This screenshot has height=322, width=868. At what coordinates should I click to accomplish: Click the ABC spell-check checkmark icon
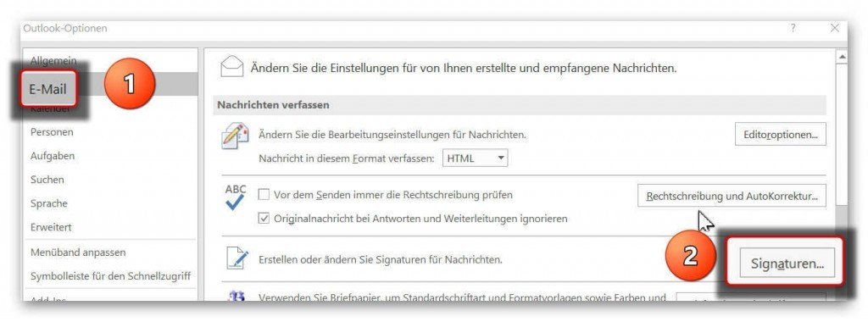coord(236,197)
